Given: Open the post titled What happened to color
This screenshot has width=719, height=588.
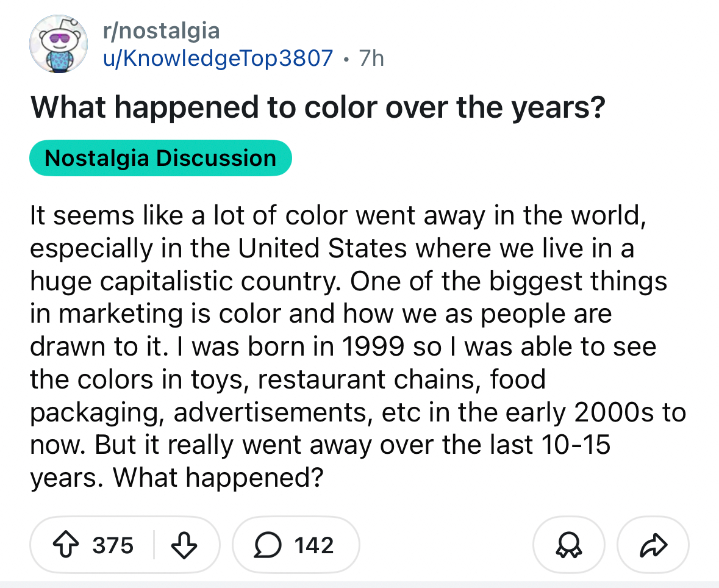Looking at the screenshot, I should pos(318,108).
